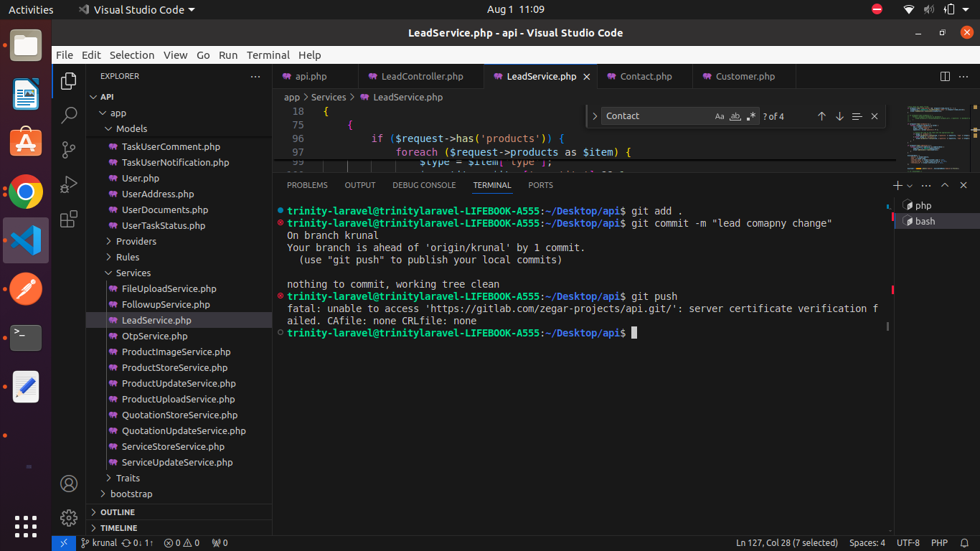
Task: Switch to the DEBUG CONSOLE tab
Action: pyautogui.click(x=424, y=185)
